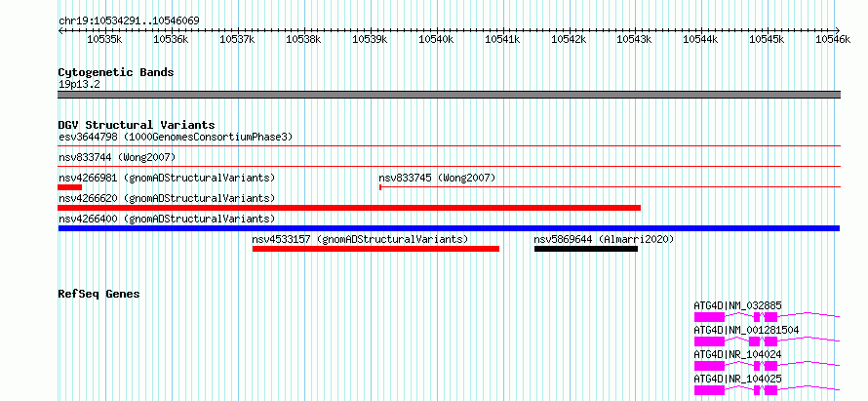Click the DGV Structural Variants track title
868x401 pixels.
(x=137, y=125)
